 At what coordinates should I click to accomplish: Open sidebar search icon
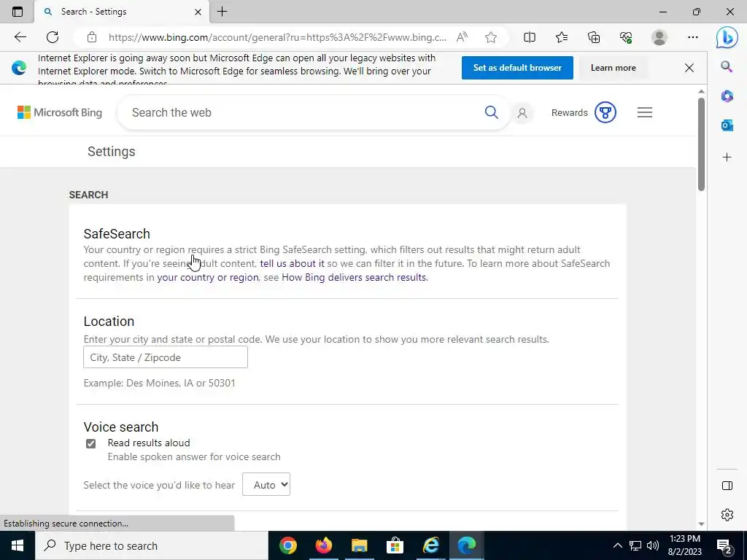pyautogui.click(x=727, y=66)
